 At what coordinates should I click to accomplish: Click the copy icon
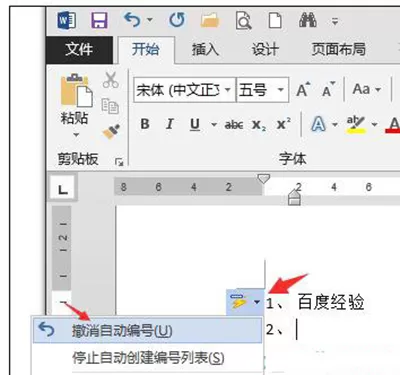click(x=110, y=106)
